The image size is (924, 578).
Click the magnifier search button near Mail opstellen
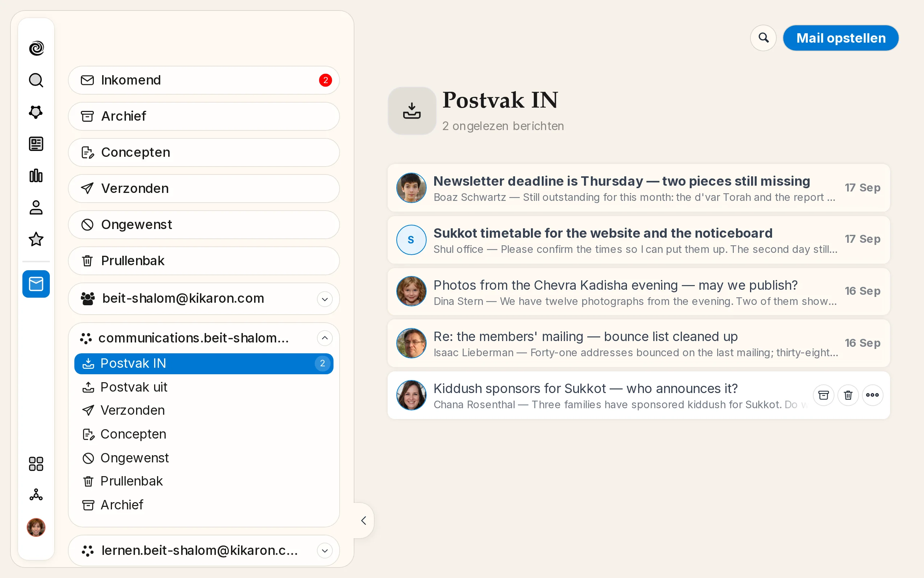point(763,38)
